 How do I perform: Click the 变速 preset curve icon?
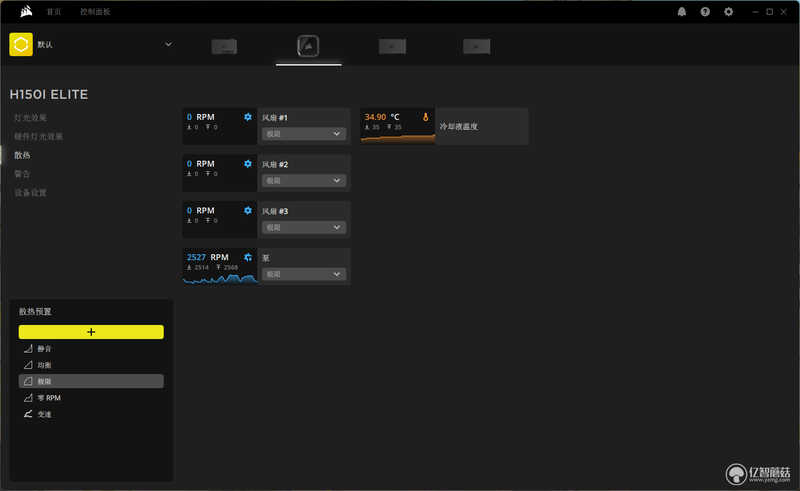point(28,414)
